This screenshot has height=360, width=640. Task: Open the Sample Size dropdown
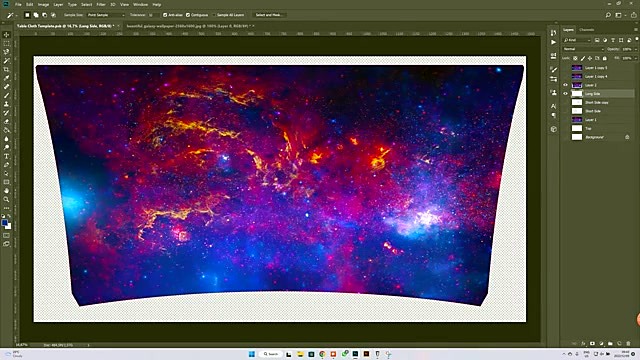(x=106, y=15)
